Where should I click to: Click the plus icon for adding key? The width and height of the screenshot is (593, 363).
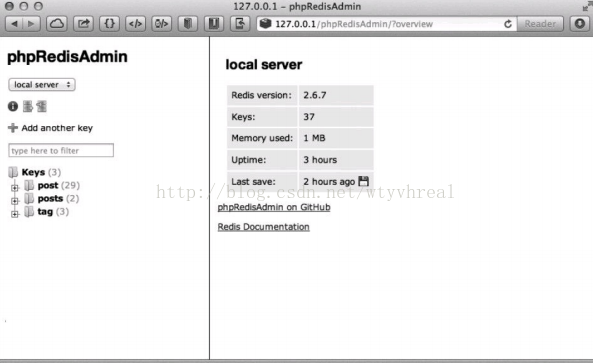13,128
